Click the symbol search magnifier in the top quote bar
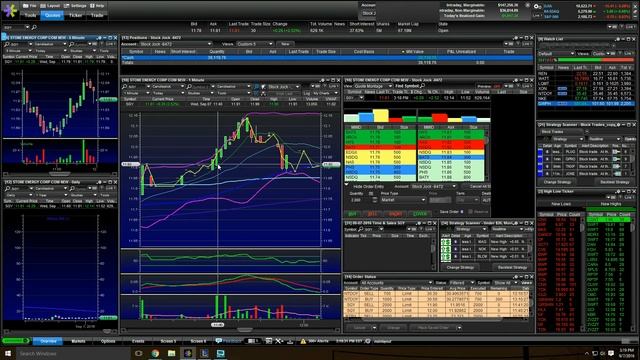640x360 pixels. tap(34, 27)
